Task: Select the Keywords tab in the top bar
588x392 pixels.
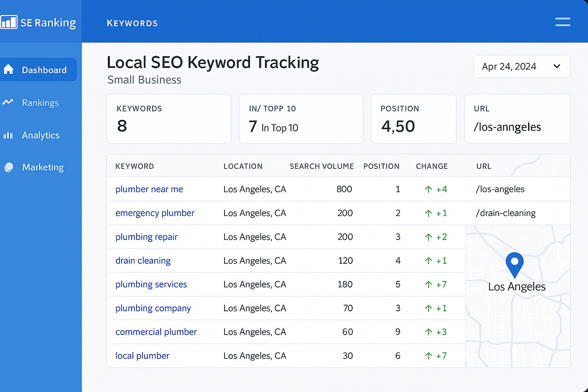Action: pos(132,23)
